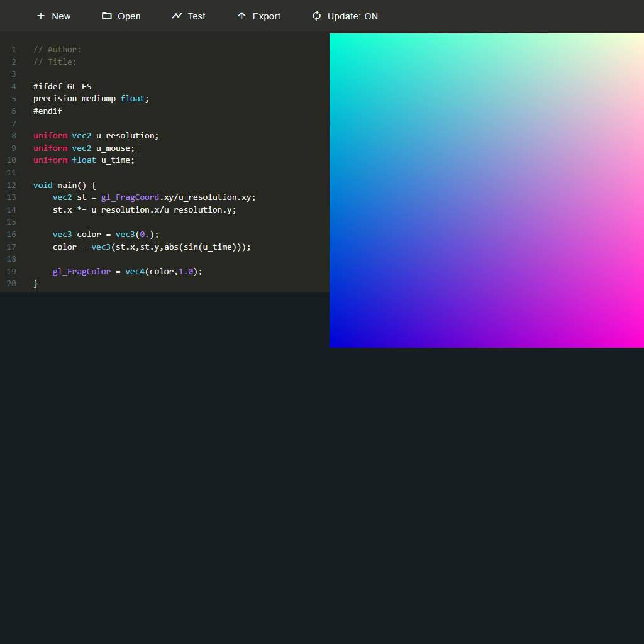644x644 pixels.
Task: Click the magenta corner of the preview
Action: click(x=635, y=340)
